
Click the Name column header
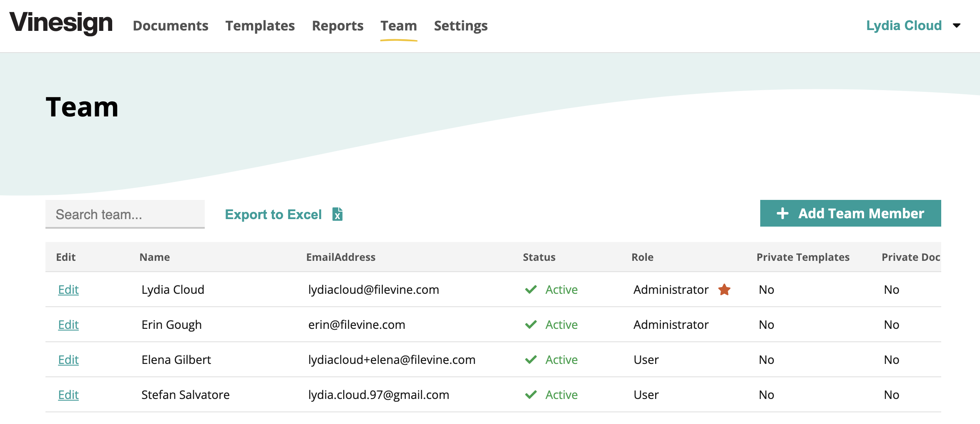tap(155, 257)
